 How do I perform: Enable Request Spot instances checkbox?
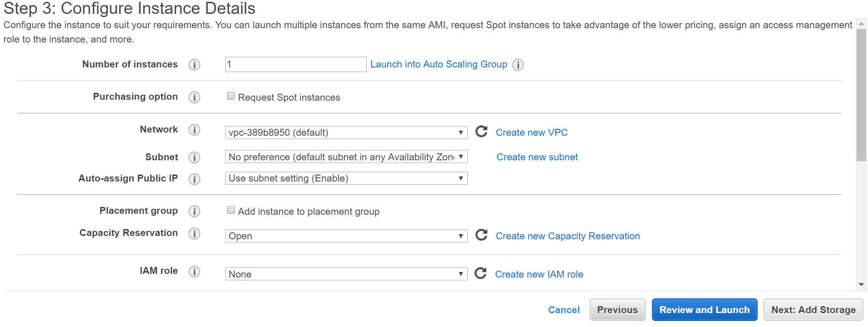[x=231, y=96]
